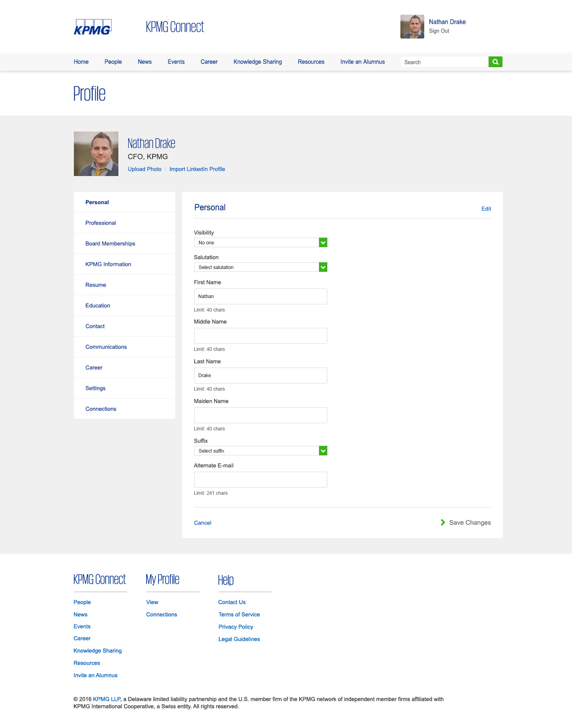Open footer Resources link
The height and width of the screenshot is (728, 572).
pos(87,663)
